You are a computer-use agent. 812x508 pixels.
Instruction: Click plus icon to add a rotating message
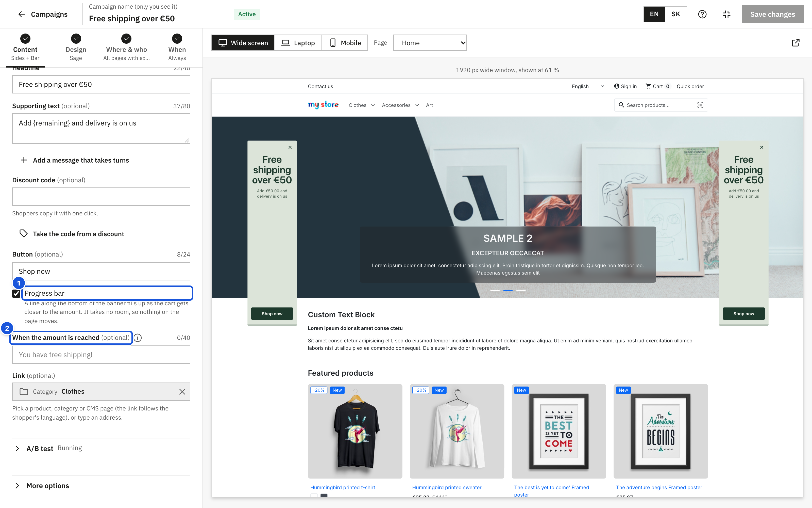(24, 160)
